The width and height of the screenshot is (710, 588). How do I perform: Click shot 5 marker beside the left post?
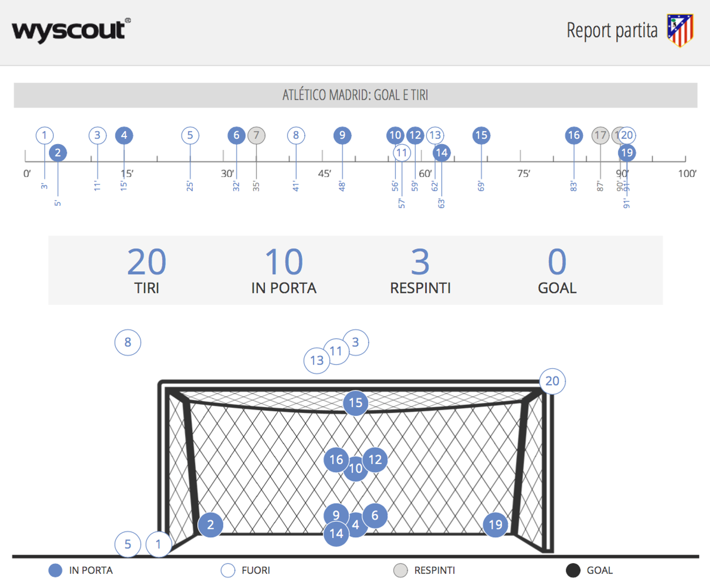click(128, 545)
